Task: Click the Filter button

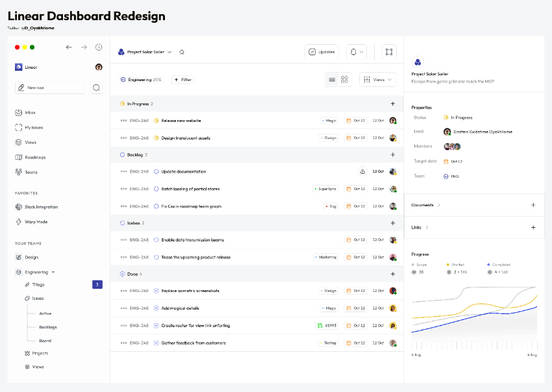Action: tap(182, 79)
